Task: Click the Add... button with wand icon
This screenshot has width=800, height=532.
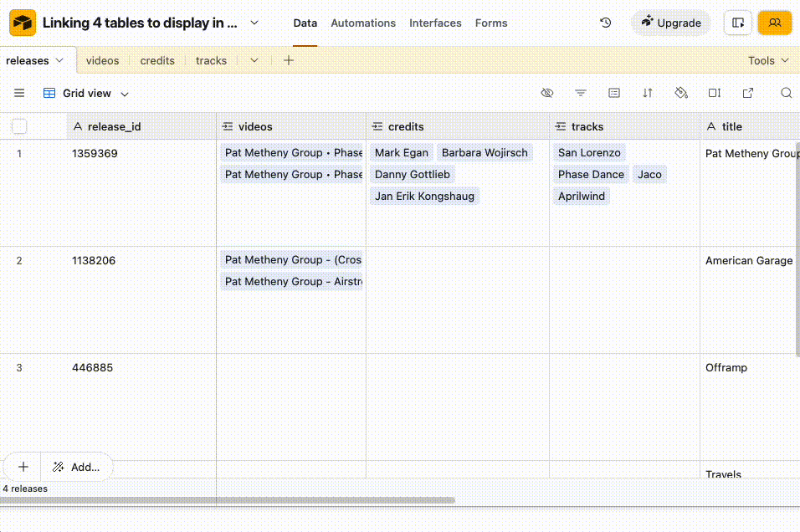Action: [x=76, y=467]
